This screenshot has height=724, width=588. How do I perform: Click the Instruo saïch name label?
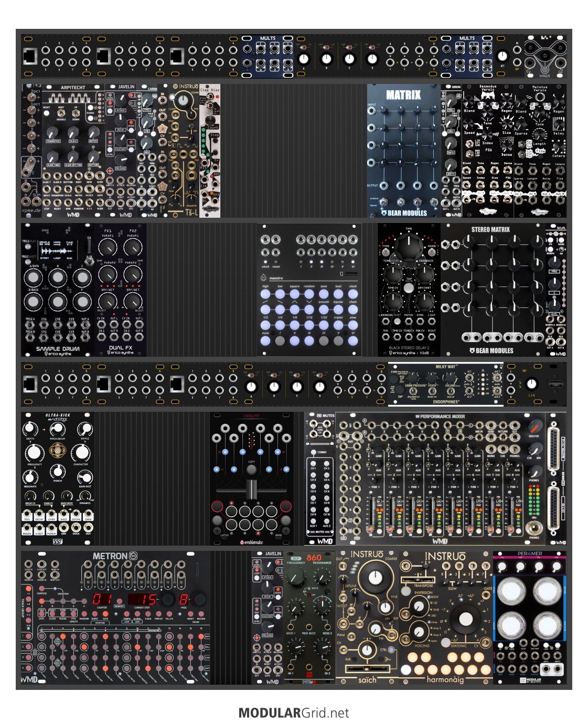367,679
